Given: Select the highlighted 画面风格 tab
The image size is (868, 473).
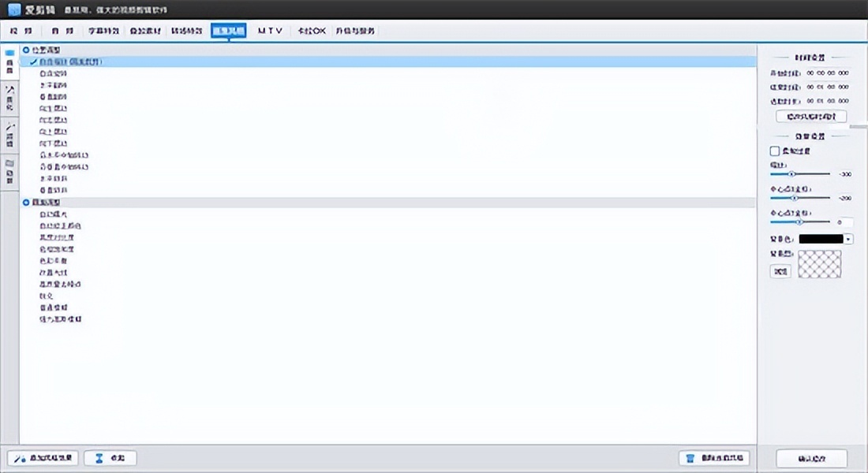Looking at the screenshot, I should click(229, 31).
